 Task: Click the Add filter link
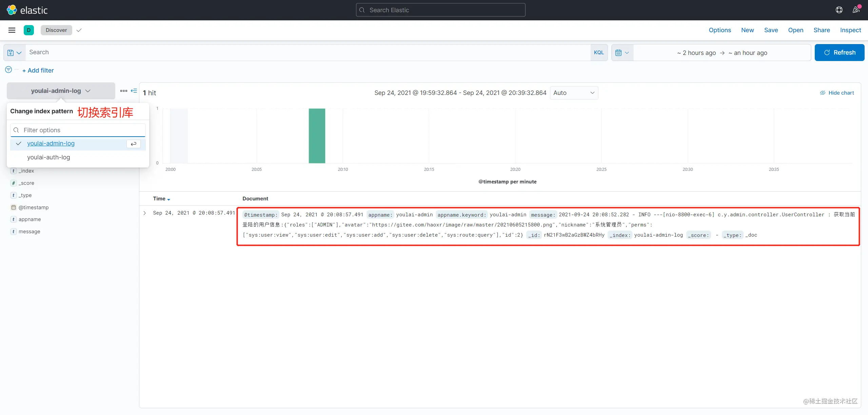click(x=38, y=71)
